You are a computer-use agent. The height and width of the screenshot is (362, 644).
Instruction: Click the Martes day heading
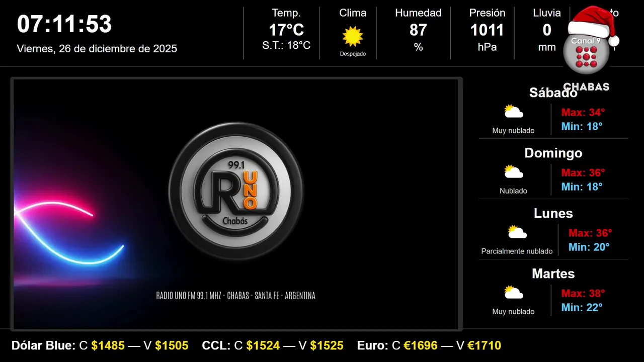pos(553,274)
